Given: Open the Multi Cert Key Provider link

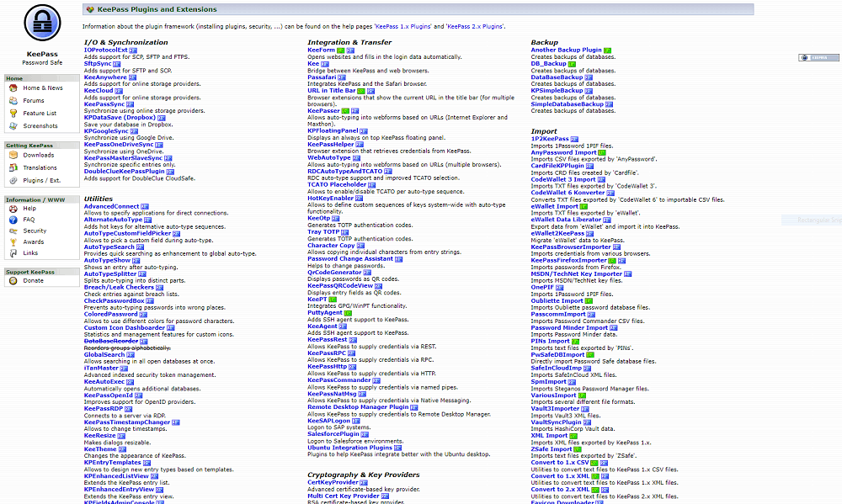Looking at the screenshot, I should point(344,496).
